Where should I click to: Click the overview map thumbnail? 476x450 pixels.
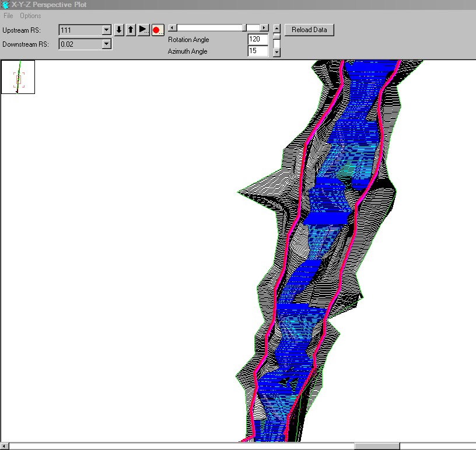pos(18,77)
